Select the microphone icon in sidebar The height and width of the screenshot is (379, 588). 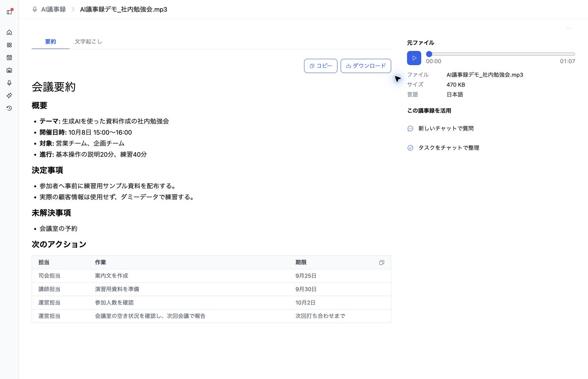[x=9, y=83]
